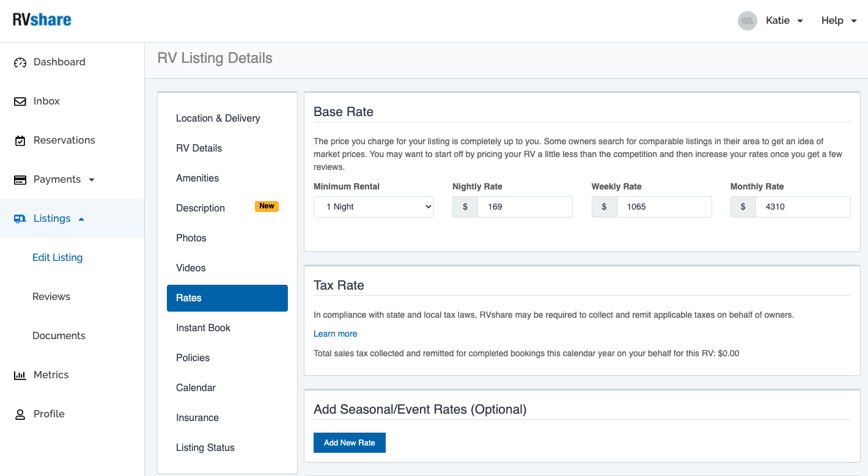This screenshot has width=868, height=476.
Task: Click the Profile person icon
Action: click(20, 414)
